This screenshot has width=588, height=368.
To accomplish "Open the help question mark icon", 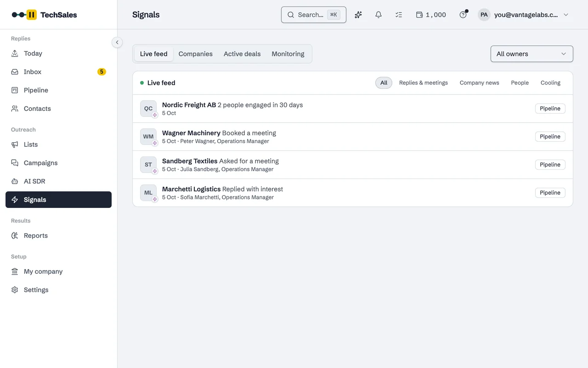I will tap(463, 15).
